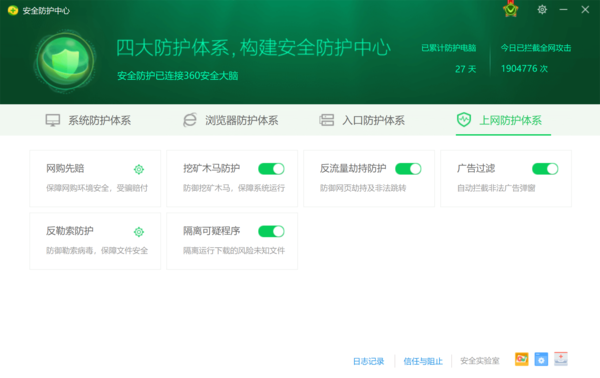Image resolution: width=600 pixels, height=378 pixels.
Task: Open 入口防护体系 tab
Action: point(362,120)
